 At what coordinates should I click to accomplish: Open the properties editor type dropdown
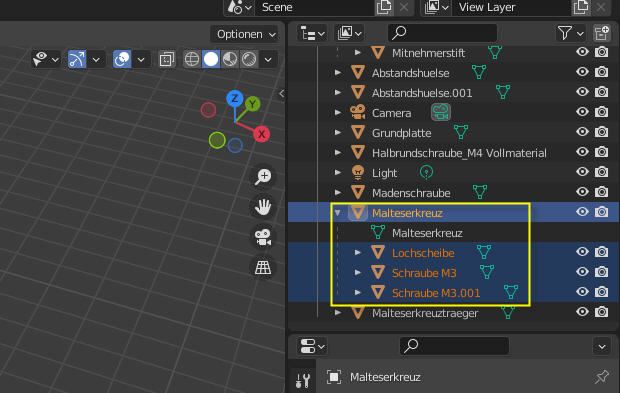click(312, 347)
